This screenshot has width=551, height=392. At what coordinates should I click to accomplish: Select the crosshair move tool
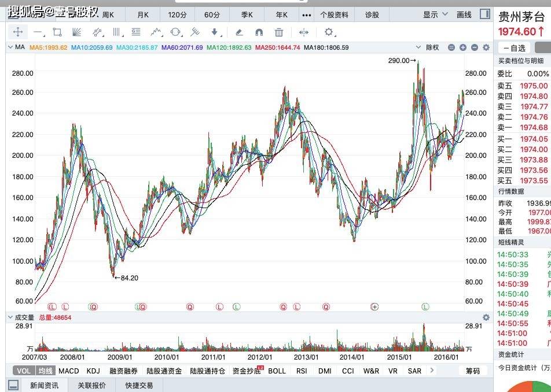pyautogui.click(x=17, y=32)
